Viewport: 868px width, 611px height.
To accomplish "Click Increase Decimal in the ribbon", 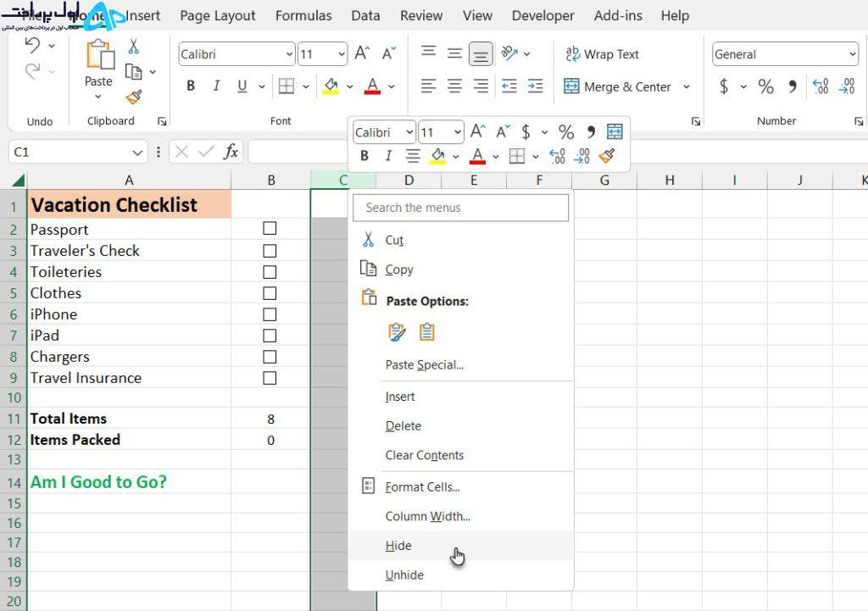I will pos(821,86).
